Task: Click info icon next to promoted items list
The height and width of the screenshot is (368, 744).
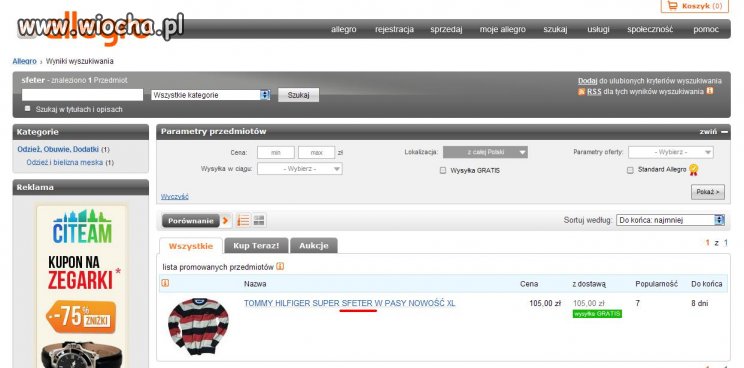Action: click(x=280, y=267)
